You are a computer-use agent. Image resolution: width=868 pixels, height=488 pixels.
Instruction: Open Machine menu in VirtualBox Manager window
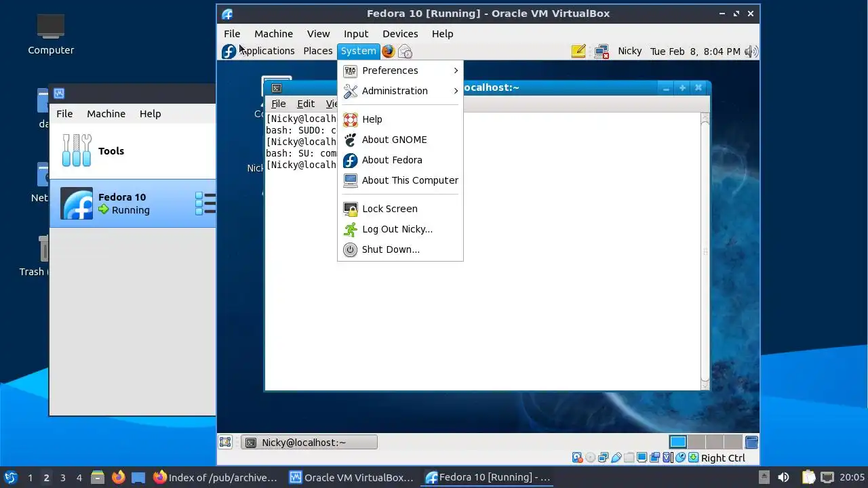point(106,114)
